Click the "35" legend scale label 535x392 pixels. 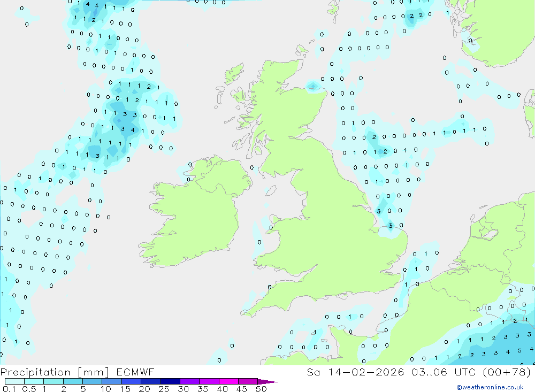[x=203, y=389]
